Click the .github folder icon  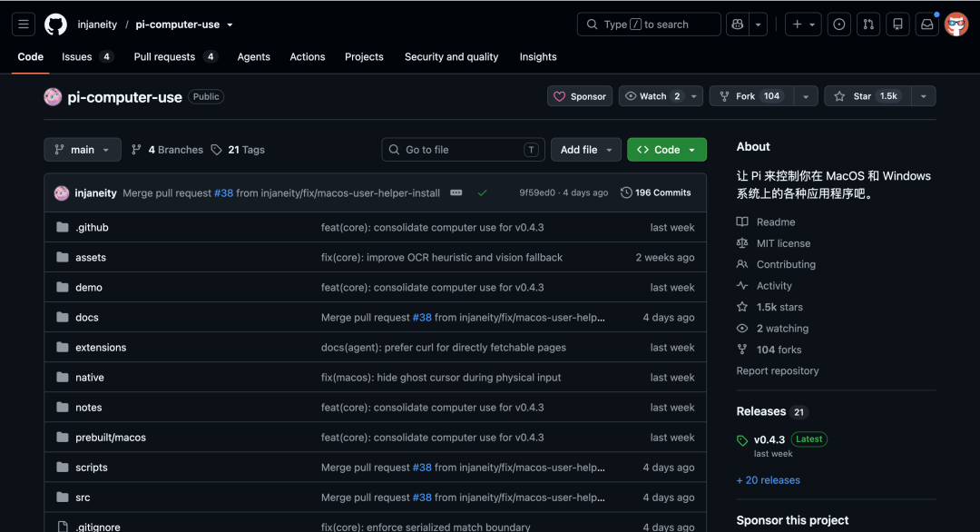63,227
